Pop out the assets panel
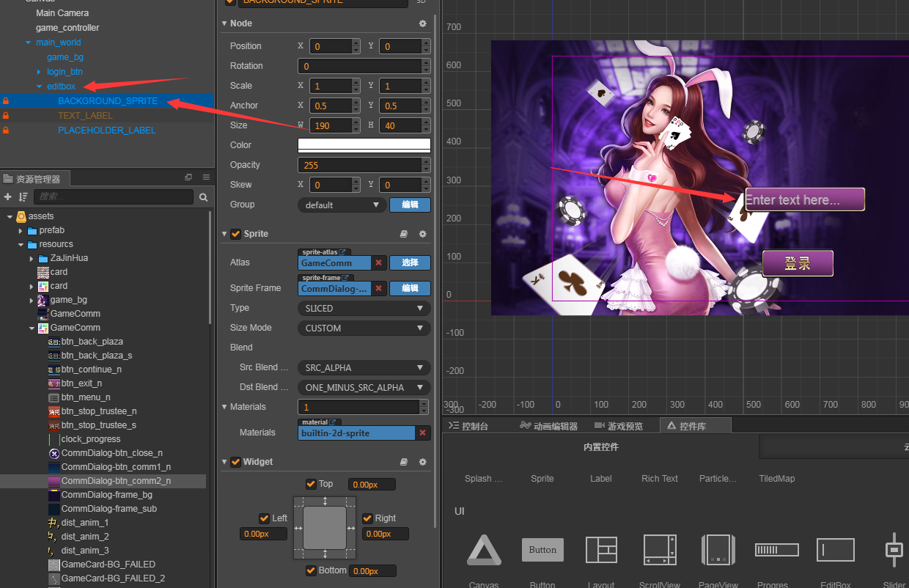The height and width of the screenshot is (588, 909). point(188,177)
